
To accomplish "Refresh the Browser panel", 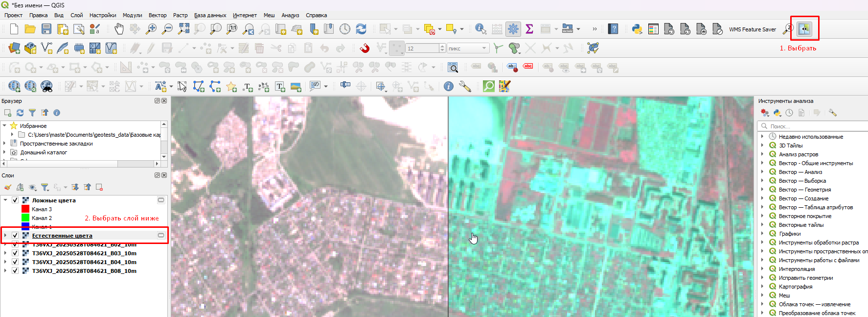I will [20, 113].
